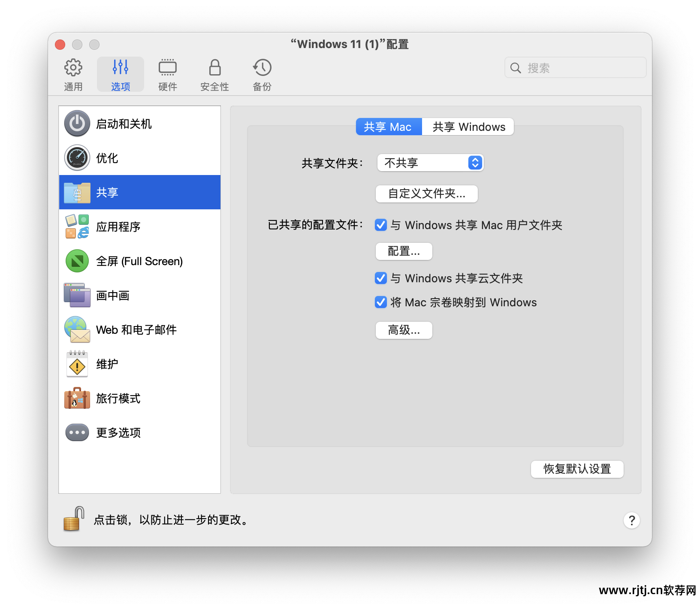The height and width of the screenshot is (610, 700).
Task: Select 启动和关机 text in the sidebar
Action: pos(124,124)
